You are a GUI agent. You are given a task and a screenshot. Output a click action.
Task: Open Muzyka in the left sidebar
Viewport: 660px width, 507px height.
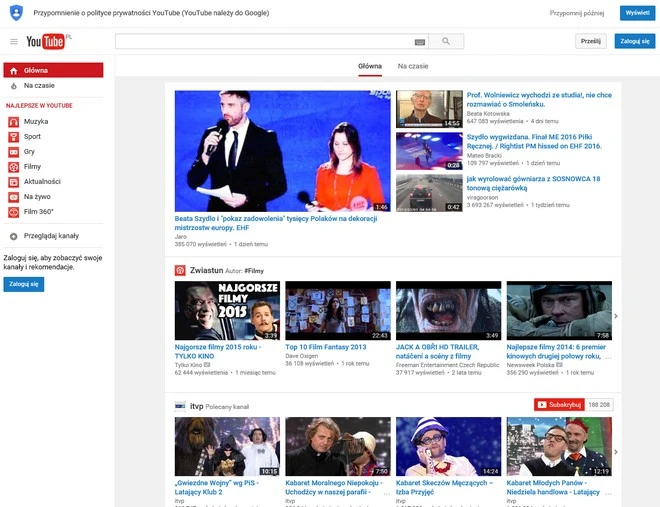tap(36, 121)
